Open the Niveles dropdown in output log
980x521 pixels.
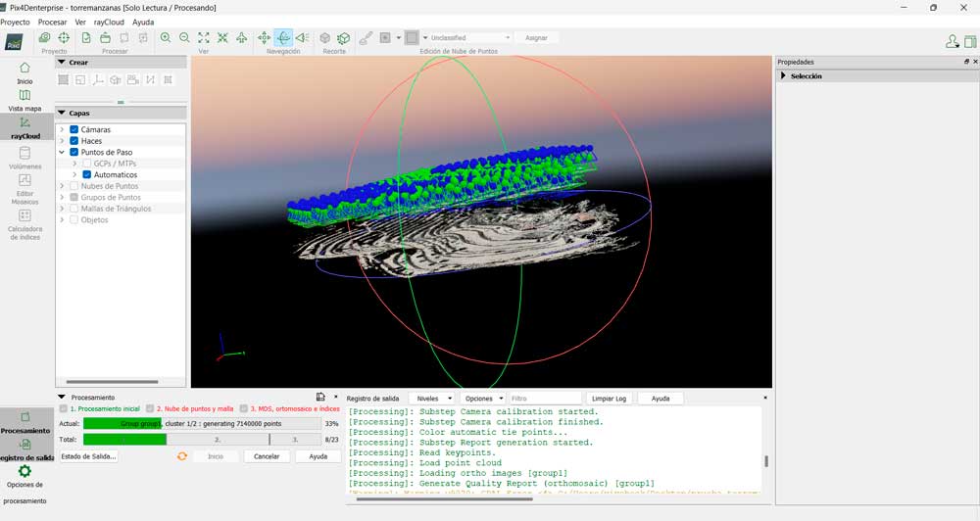coord(433,399)
